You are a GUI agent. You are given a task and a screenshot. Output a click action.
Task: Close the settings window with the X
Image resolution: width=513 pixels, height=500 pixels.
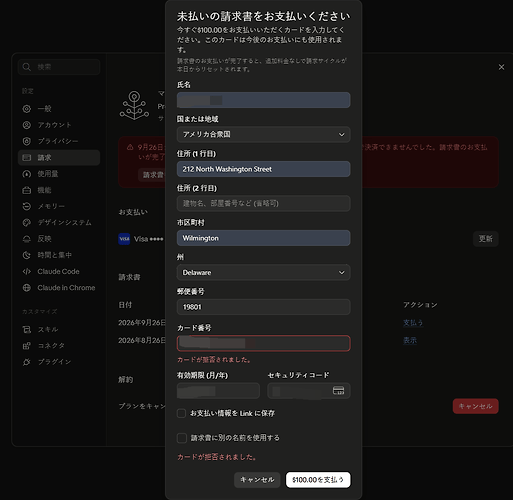501,67
